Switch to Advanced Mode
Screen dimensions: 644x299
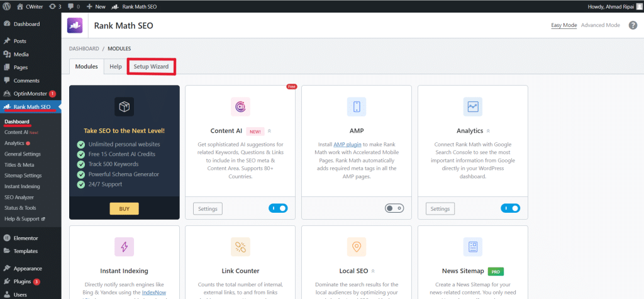coord(601,25)
